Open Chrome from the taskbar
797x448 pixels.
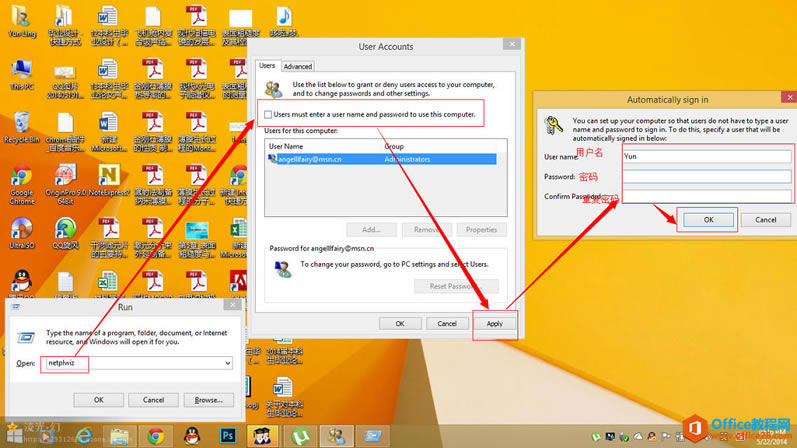tap(156, 436)
